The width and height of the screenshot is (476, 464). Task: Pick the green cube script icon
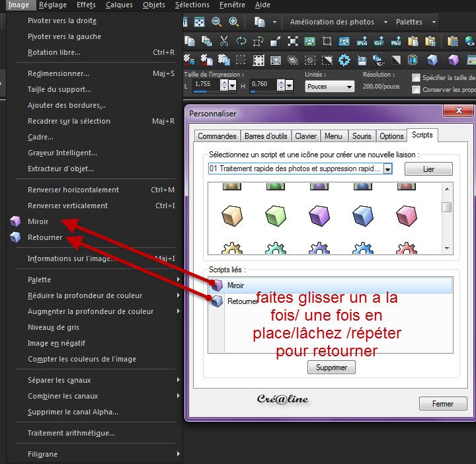pos(274,216)
